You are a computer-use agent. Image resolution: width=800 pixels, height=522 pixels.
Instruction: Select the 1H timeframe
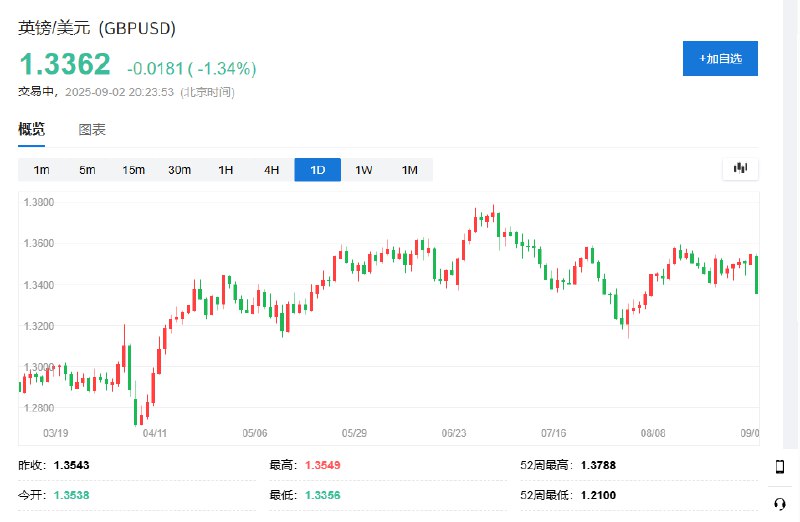coord(226,170)
